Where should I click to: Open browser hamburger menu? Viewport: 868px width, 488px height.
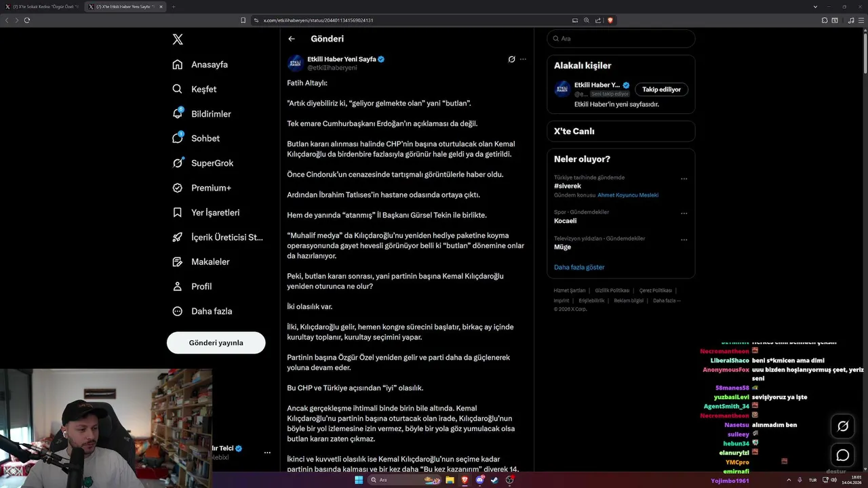point(862,20)
